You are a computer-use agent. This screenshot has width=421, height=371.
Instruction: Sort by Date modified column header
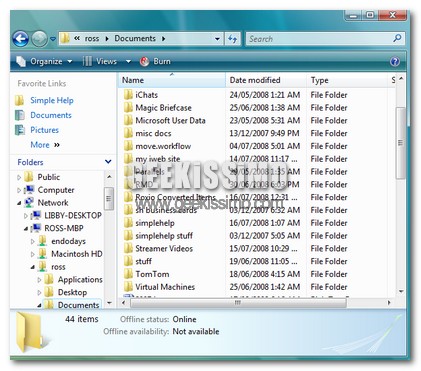tap(266, 80)
